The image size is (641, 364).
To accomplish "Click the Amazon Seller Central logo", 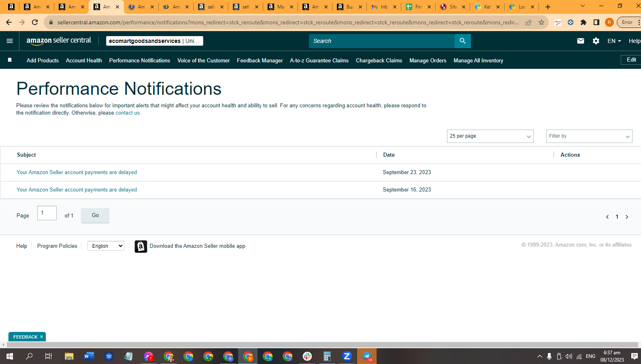I will [59, 40].
